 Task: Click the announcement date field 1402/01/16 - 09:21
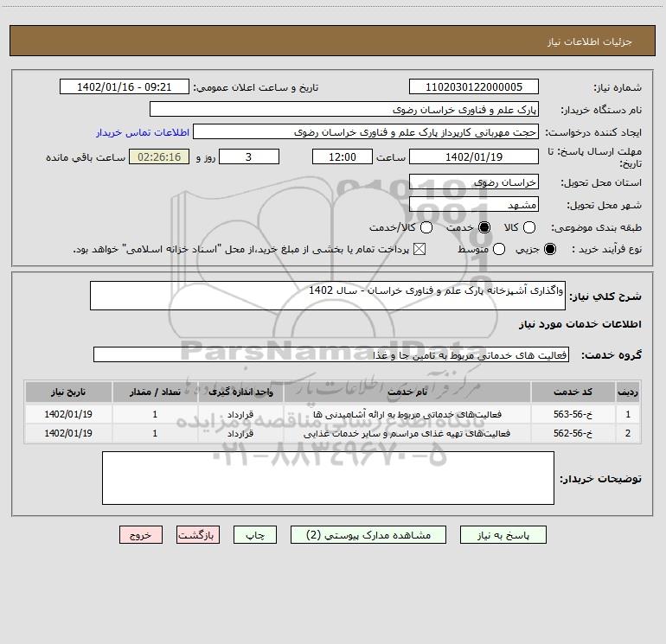coord(125,87)
